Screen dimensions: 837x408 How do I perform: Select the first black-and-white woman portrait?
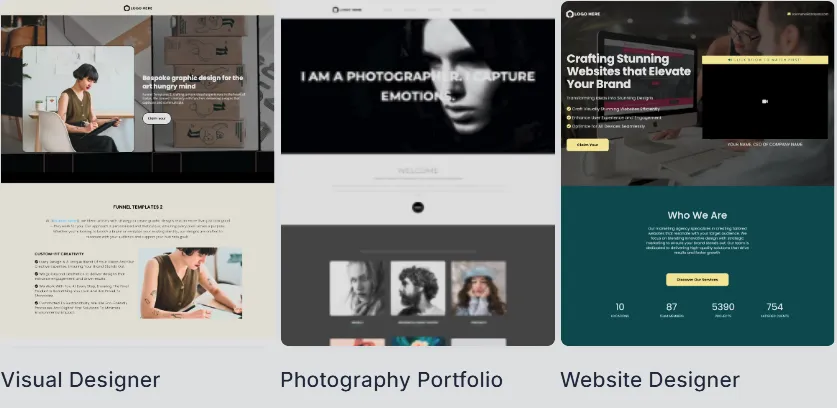click(357, 288)
